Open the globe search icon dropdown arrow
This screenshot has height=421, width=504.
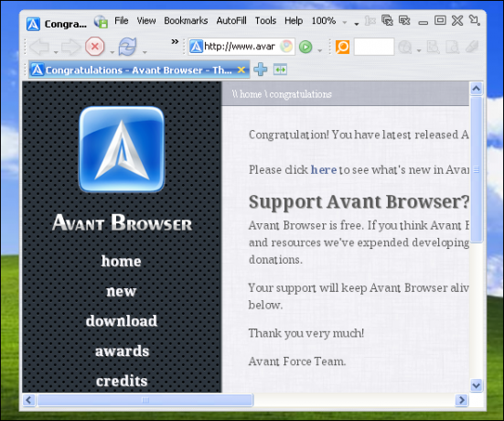419,50
